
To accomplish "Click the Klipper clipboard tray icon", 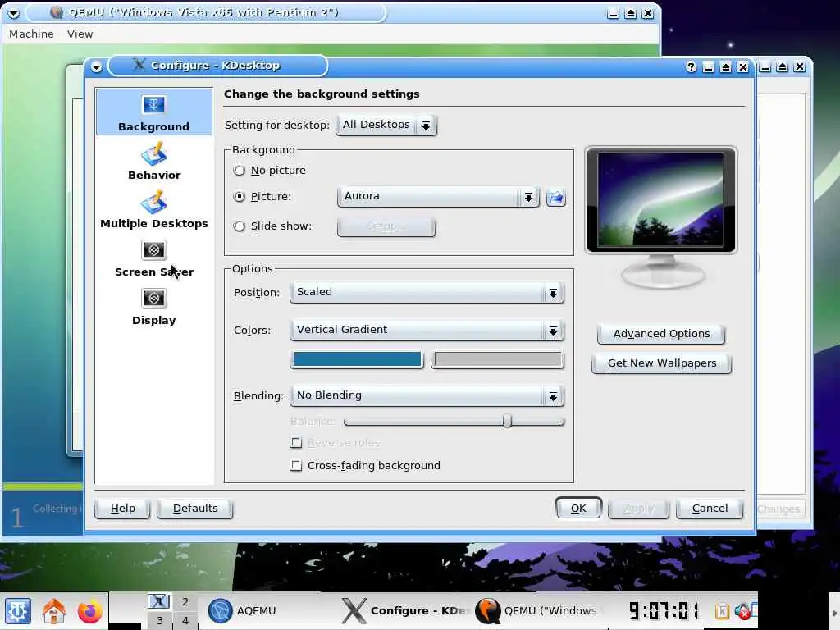I will click(722, 611).
